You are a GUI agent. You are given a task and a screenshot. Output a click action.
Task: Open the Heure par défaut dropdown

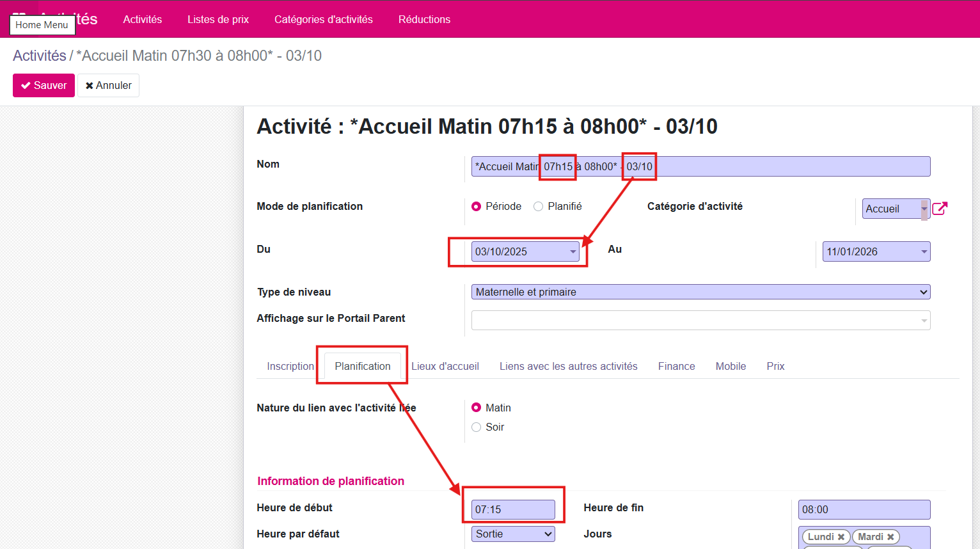[513, 534]
